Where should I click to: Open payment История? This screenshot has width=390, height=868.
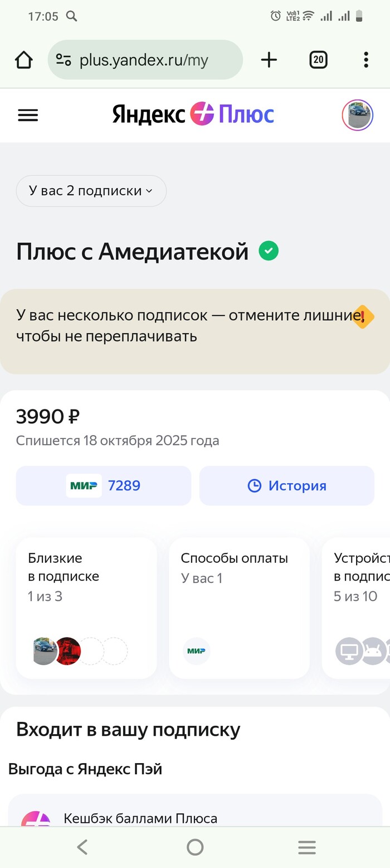pyautogui.click(x=287, y=485)
